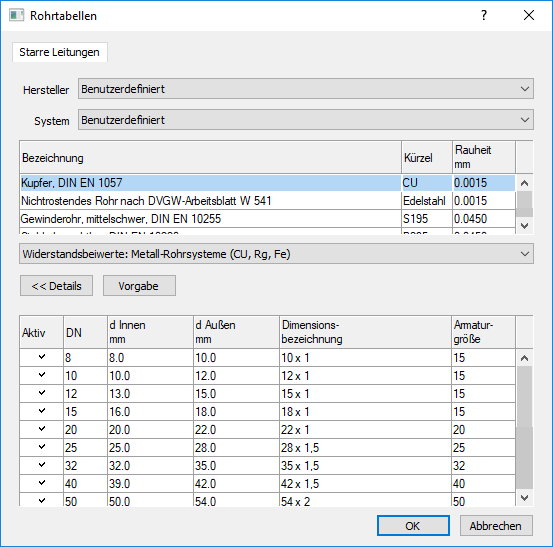Click the Rauheit mm column header
The image size is (553, 547).
(x=484, y=157)
